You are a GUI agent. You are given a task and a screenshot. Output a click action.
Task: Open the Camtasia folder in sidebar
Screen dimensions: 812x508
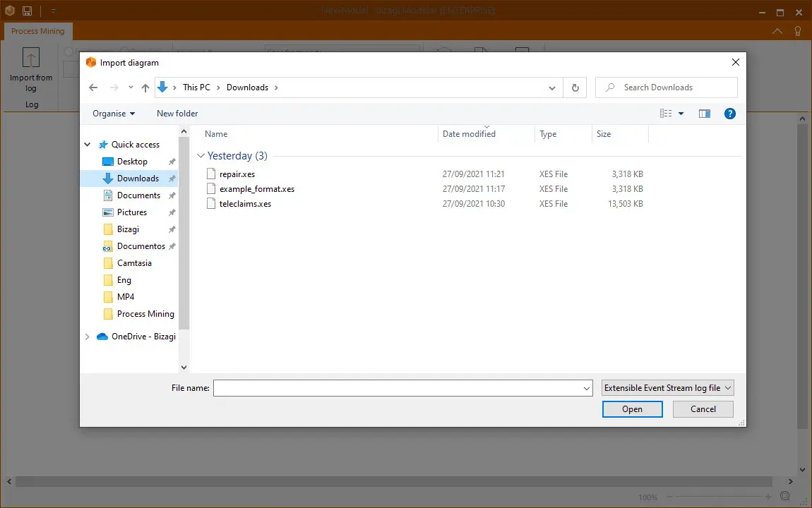134,262
